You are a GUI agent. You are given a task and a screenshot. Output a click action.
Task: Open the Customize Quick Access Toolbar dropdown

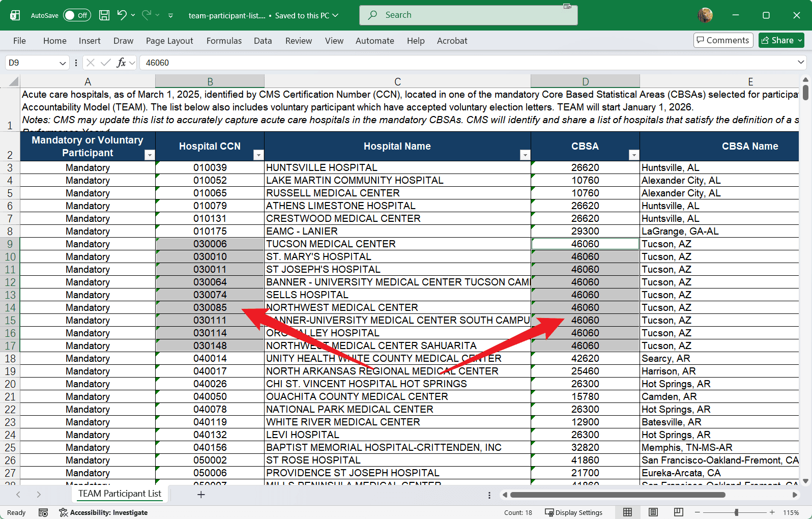pyautogui.click(x=170, y=16)
